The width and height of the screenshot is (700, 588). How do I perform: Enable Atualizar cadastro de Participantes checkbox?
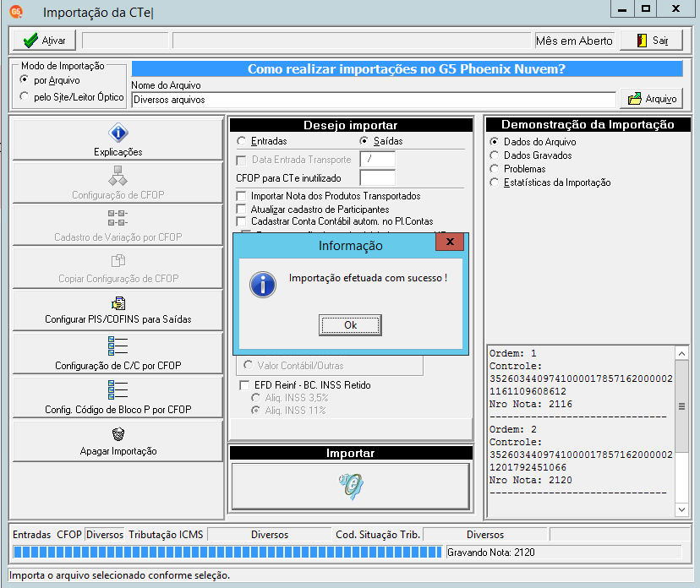point(241,209)
